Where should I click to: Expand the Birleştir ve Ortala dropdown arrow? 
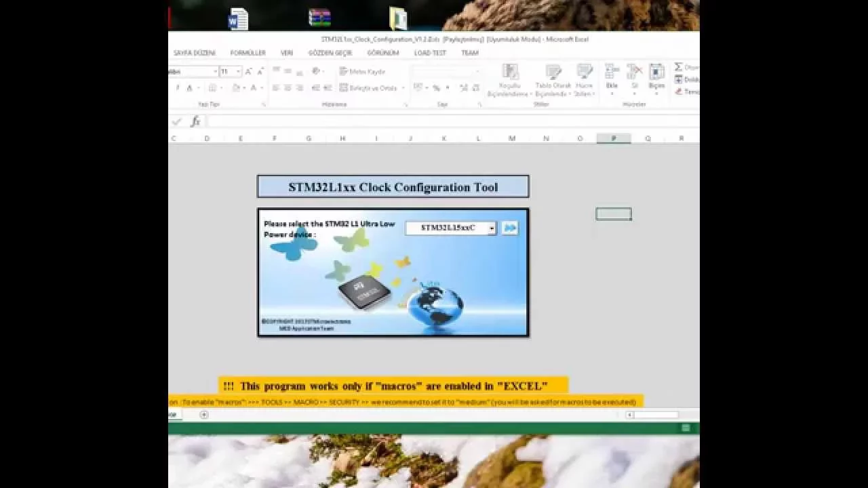pyautogui.click(x=403, y=88)
